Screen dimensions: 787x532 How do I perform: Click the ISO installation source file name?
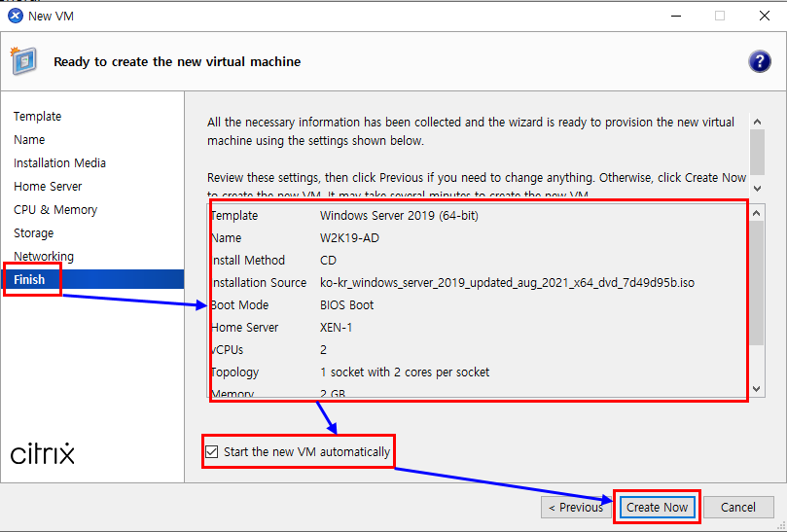(507, 283)
